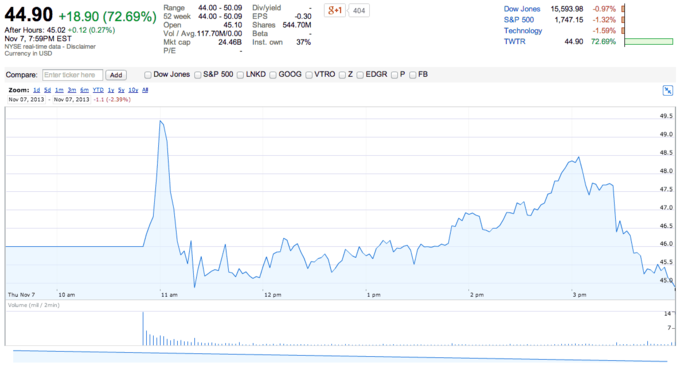This screenshot has height=374, width=680.
Task: Check the LNKD compare box
Action: click(240, 75)
